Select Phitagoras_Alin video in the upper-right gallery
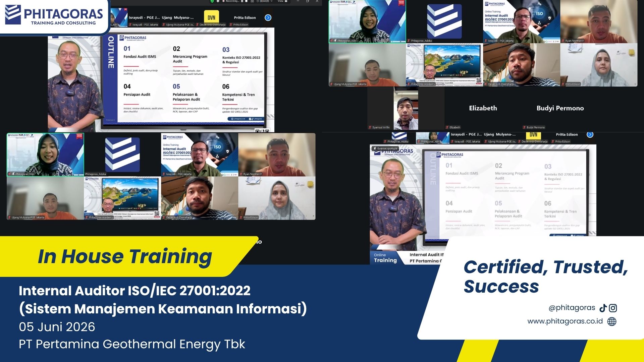Viewport: 644px width, 362px height. pyautogui.click(x=367, y=21)
